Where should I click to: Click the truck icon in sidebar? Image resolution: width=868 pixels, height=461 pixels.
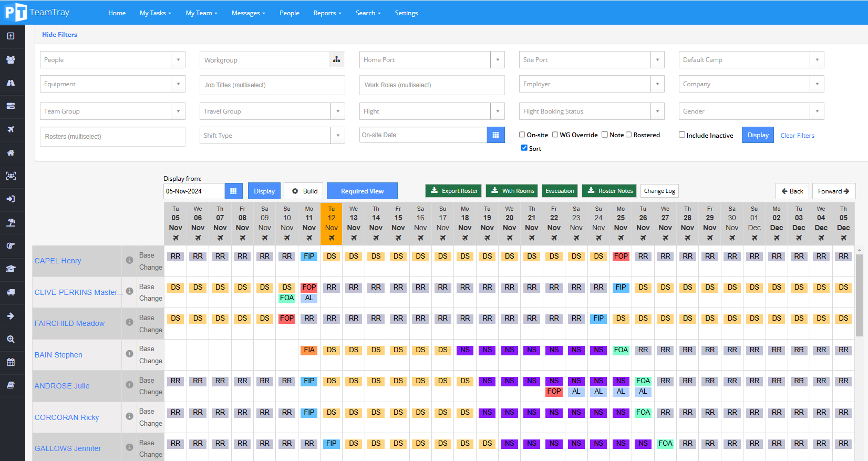[11, 292]
